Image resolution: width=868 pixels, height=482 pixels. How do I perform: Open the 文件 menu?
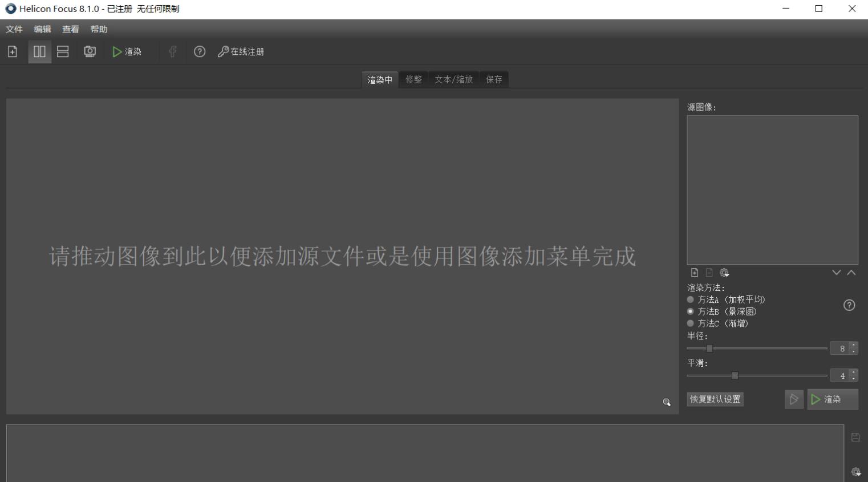point(13,29)
